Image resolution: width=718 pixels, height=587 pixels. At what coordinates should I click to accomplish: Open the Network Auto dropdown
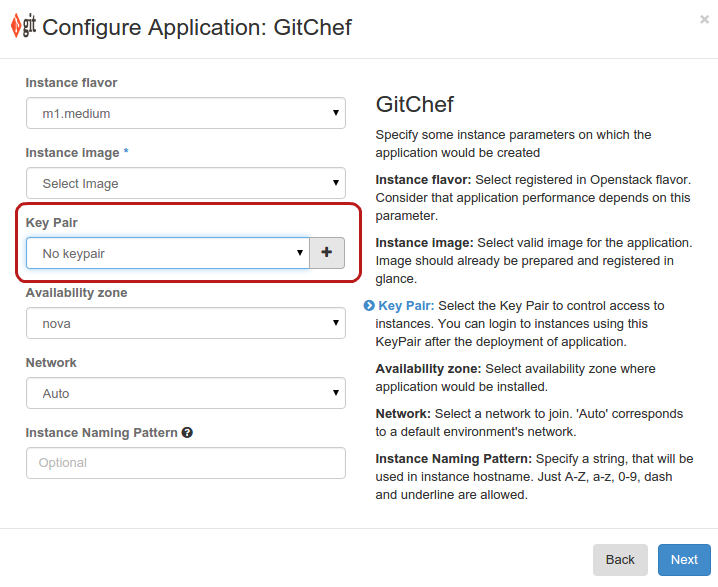tap(185, 393)
